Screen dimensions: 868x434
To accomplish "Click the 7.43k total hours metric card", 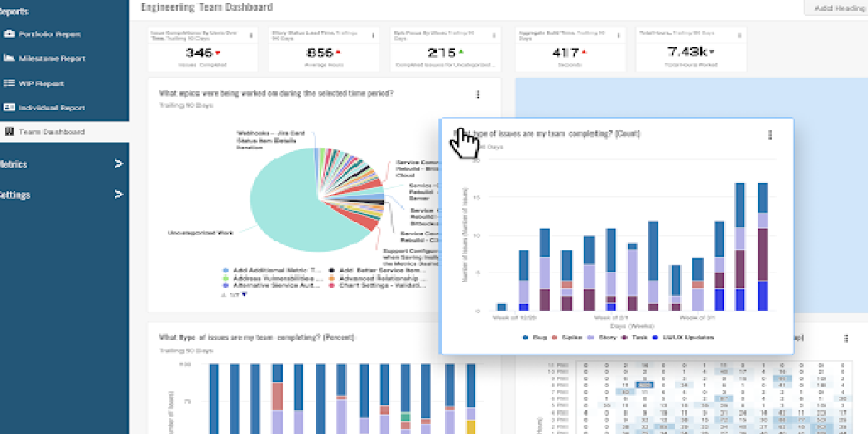I will [x=691, y=51].
